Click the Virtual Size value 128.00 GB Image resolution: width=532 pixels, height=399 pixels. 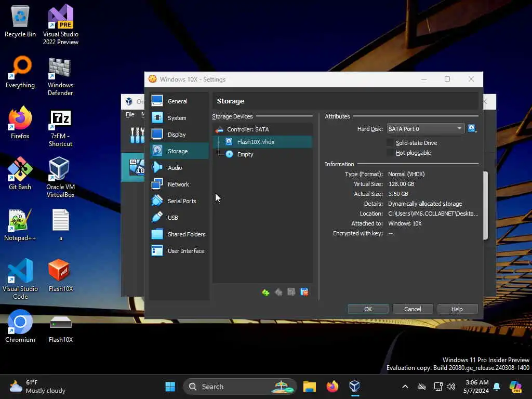click(x=401, y=184)
